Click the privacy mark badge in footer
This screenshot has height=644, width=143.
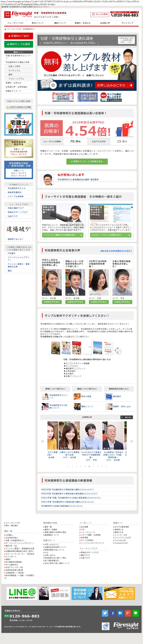click(x=106, y=626)
